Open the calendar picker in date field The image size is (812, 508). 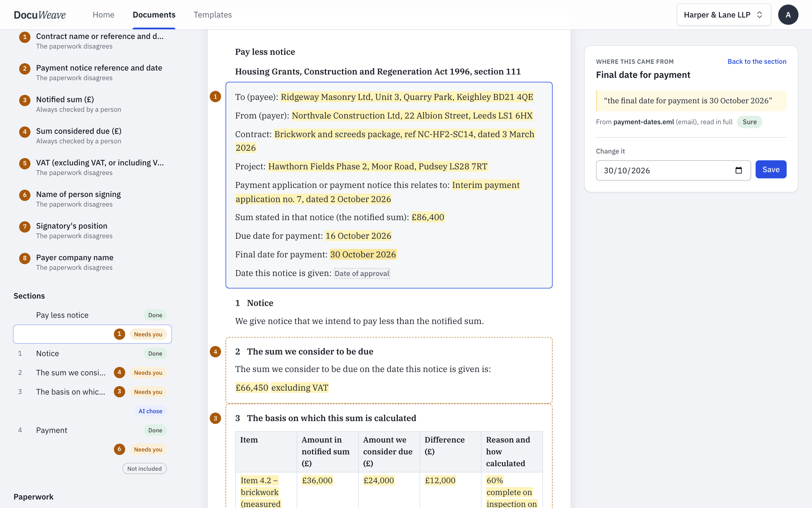(x=738, y=170)
